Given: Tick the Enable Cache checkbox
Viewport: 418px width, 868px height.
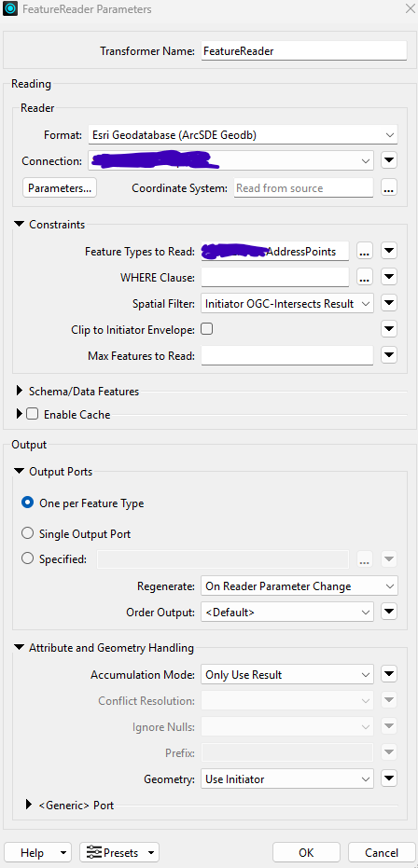Looking at the screenshot, I should click(x=32, y=414).
